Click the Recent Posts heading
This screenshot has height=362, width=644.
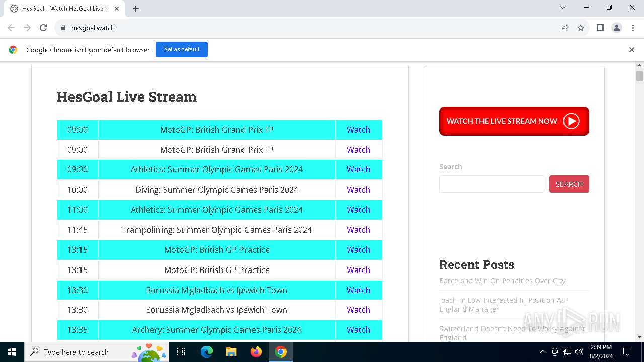coord(476,265)
